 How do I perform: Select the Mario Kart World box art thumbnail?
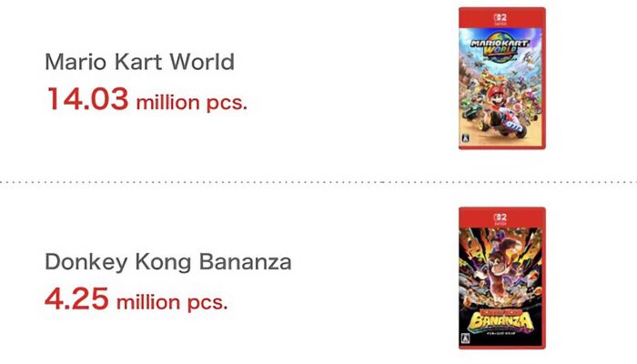click(502, 78)
